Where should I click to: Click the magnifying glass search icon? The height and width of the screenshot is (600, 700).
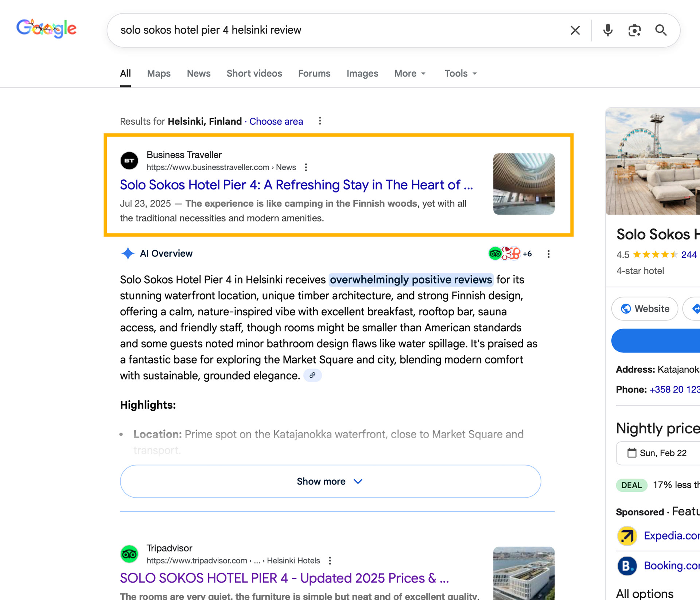(x=661, y=30)
